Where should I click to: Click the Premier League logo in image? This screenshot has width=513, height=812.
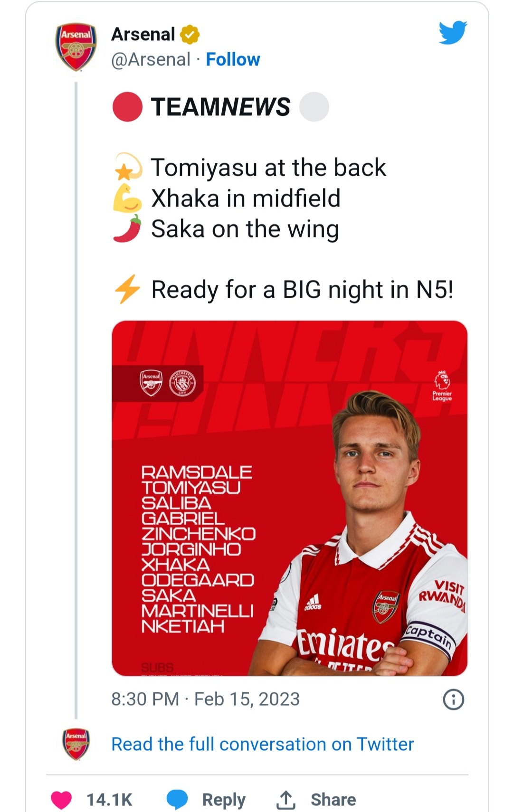[442, 386]
